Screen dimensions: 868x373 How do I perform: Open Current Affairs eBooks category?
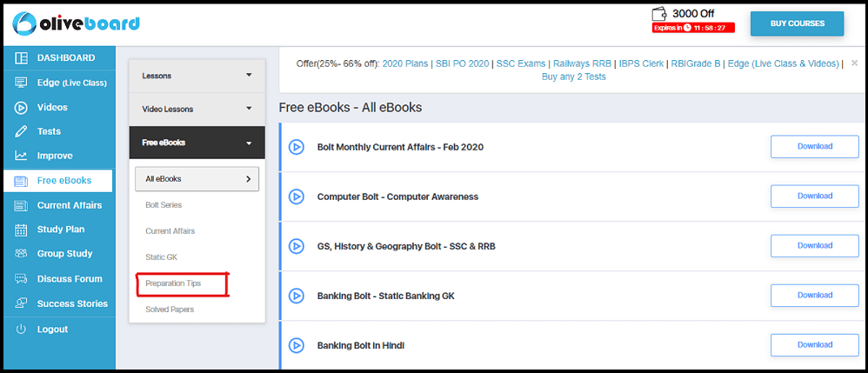(x=170, y=230)
